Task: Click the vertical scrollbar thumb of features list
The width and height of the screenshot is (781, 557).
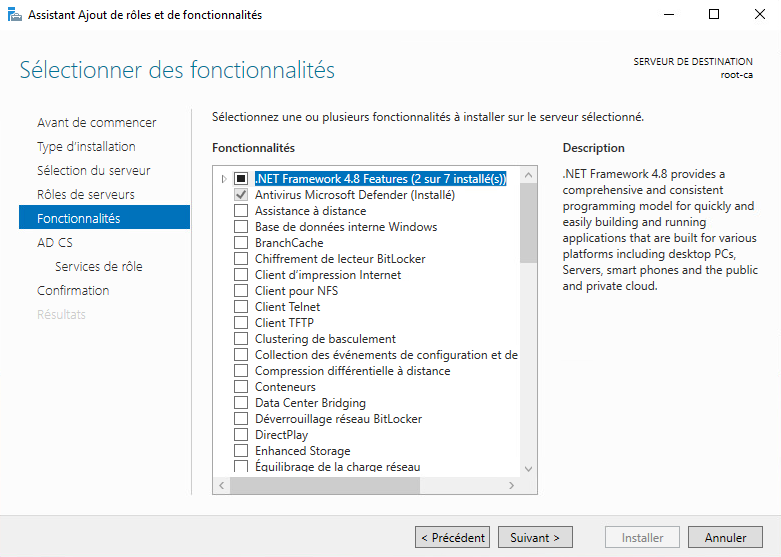Action: point(528,223)
